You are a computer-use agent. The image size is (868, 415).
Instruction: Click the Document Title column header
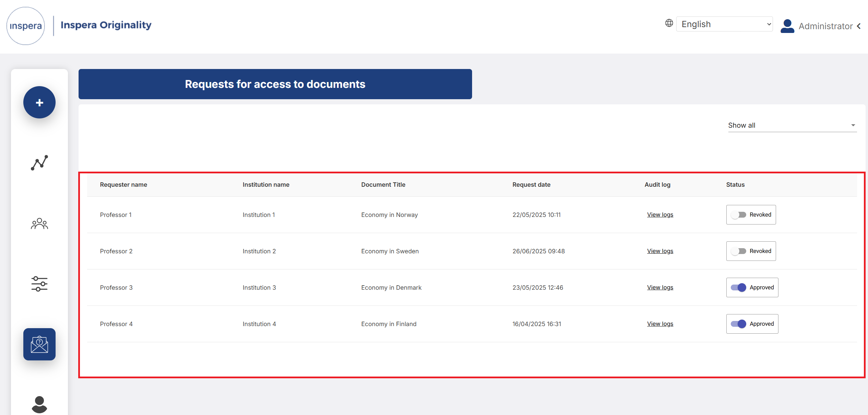coord(383,185)
